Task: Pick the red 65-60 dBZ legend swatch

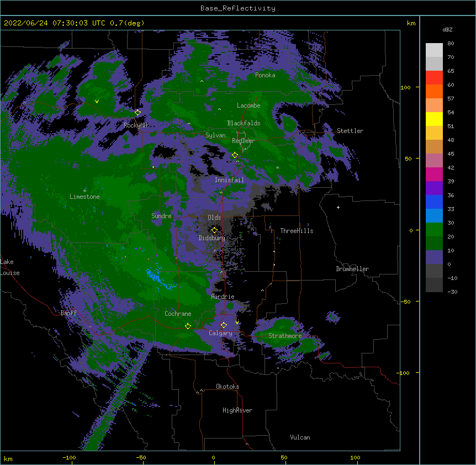Action: 434,78
